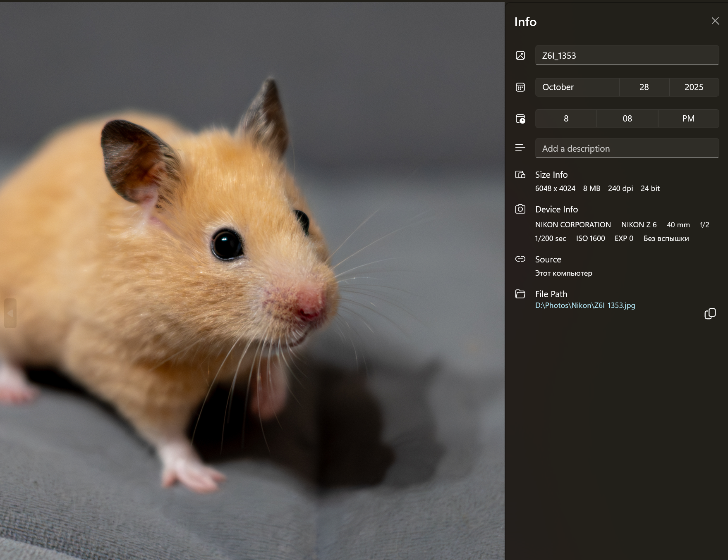
Task: Open the D:\Photos\Nikon\Z6I_1353.jpg file path link
Action: [585, 305]
